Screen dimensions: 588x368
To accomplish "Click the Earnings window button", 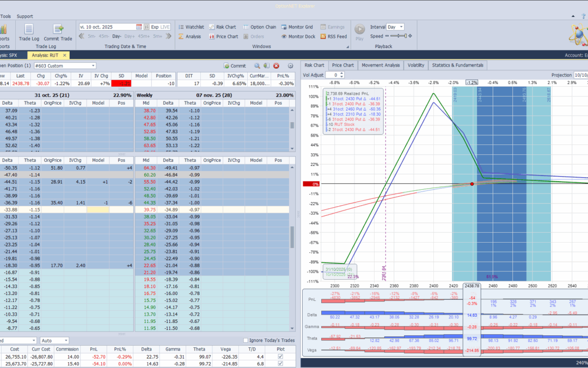I will point(332,27).
